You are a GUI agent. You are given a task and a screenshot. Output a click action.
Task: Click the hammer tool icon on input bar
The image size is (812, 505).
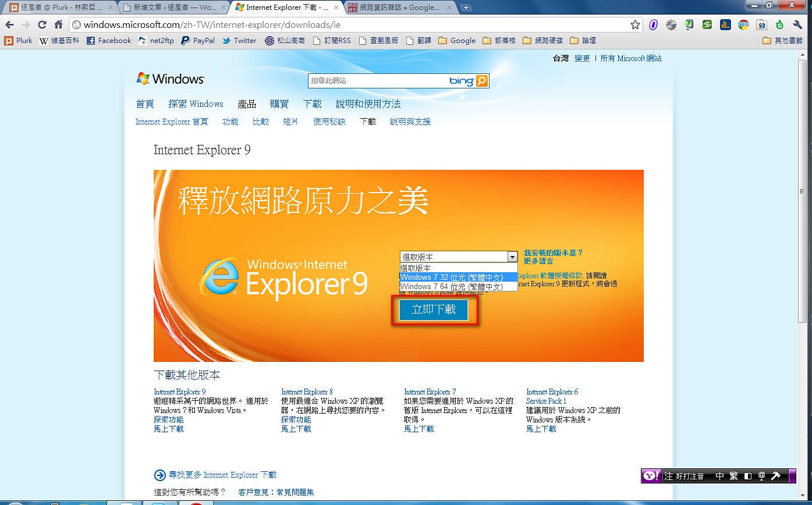click(x=775, y=476)
